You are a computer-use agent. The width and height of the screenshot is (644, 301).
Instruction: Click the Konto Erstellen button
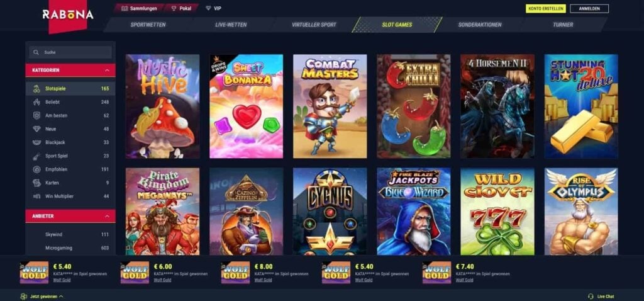[546, 9]
